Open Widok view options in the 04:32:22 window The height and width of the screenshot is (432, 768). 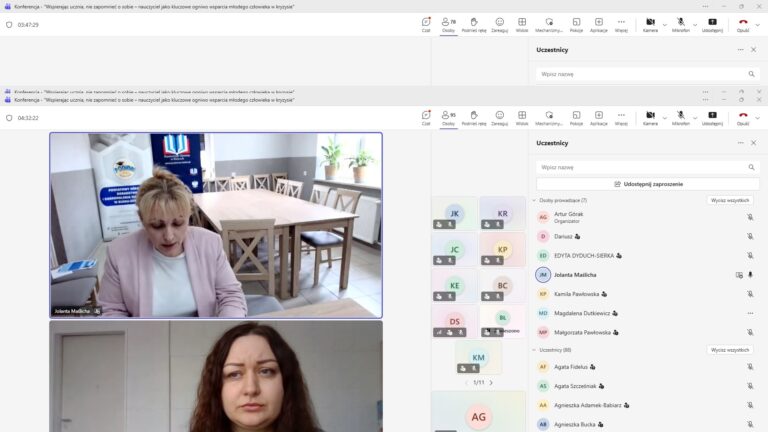tap(522, 118)
